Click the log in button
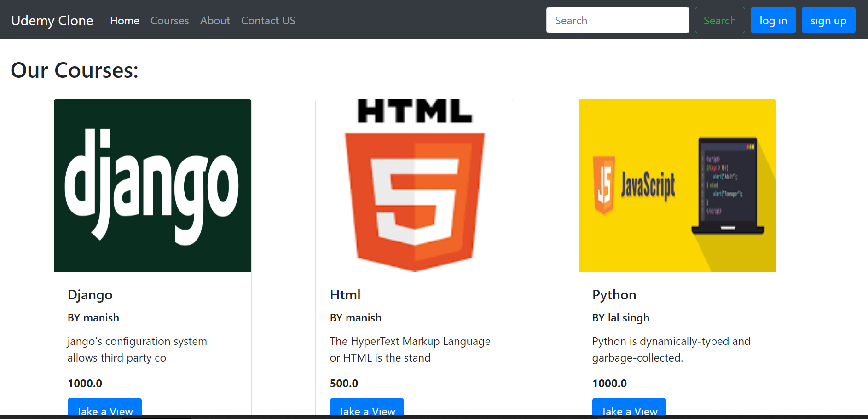 [x=773, y=20]
